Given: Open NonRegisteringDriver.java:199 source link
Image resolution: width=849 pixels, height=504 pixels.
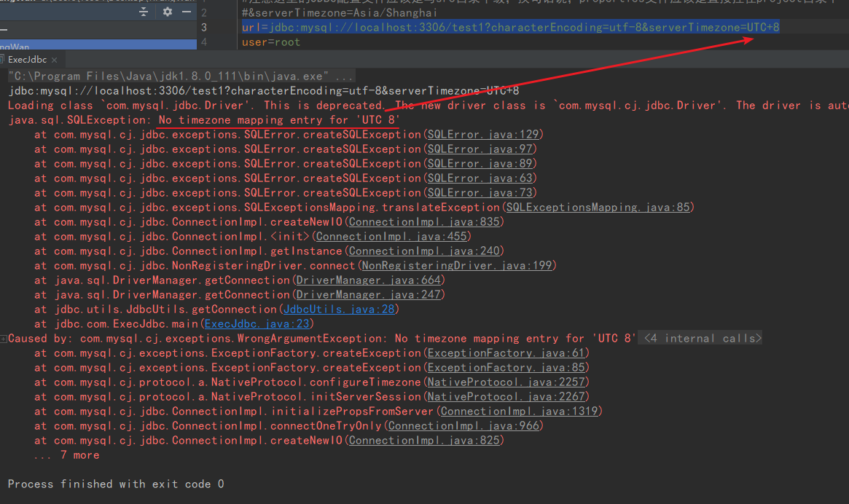Looking at the screenshot, I should 458,265.
